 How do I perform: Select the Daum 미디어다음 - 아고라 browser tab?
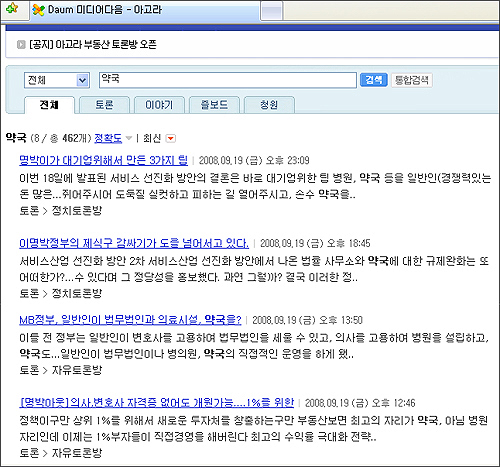(145, 10)
